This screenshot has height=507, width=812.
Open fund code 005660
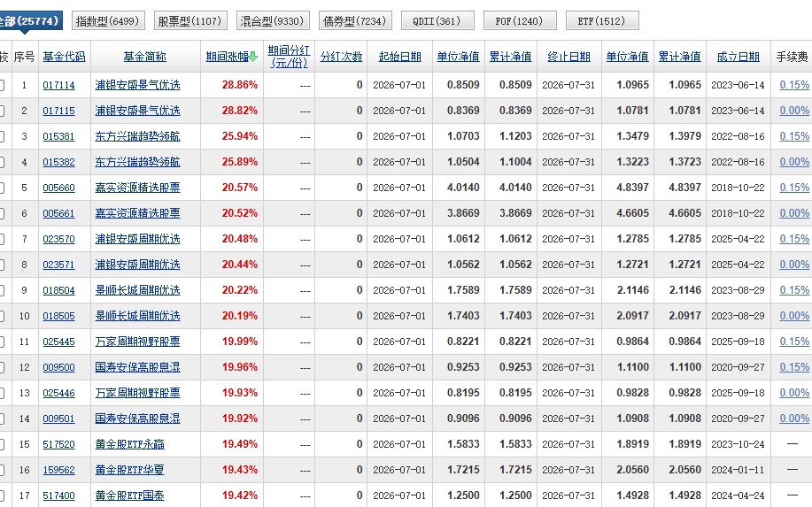click(x=58, y=188)
